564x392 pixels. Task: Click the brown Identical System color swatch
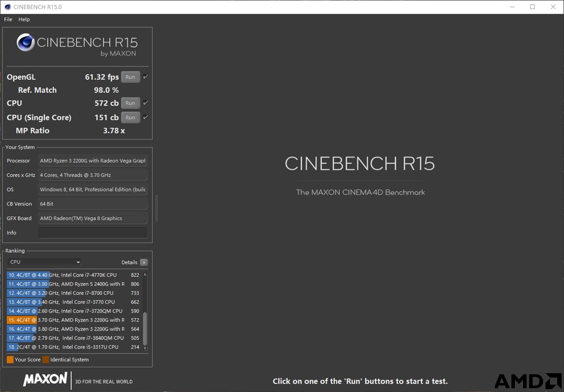point(46,360)
